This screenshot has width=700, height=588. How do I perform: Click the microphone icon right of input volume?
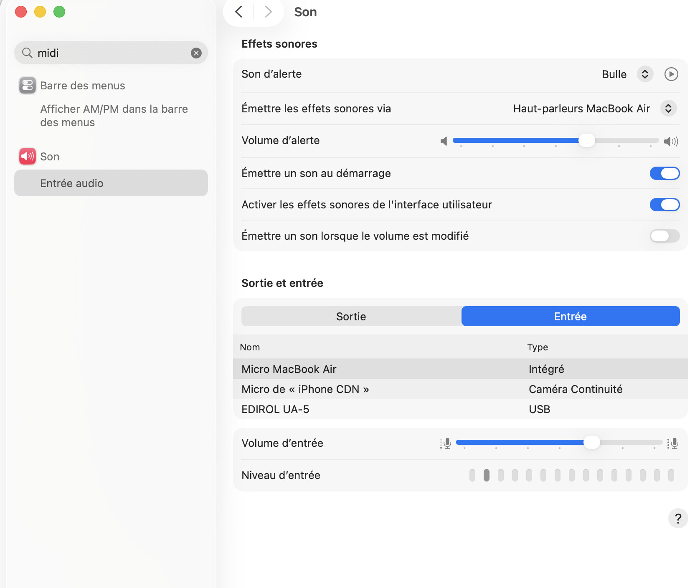(672, 443)
